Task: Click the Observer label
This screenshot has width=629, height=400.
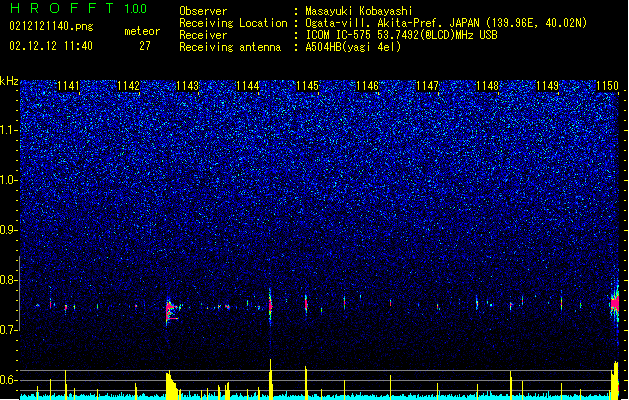Action: click(203, 11)
